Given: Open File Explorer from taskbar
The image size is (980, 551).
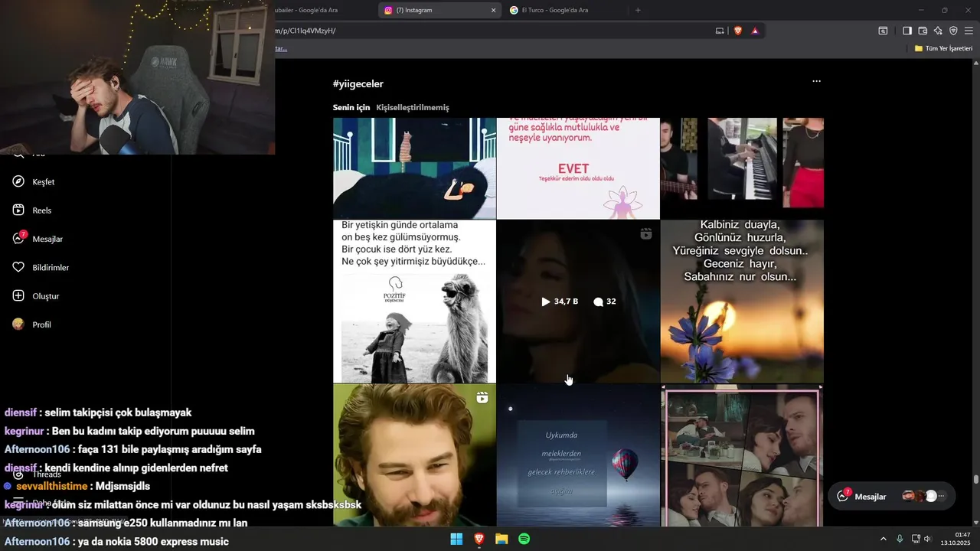Looking at the screenshot, I should pos(501,540).
